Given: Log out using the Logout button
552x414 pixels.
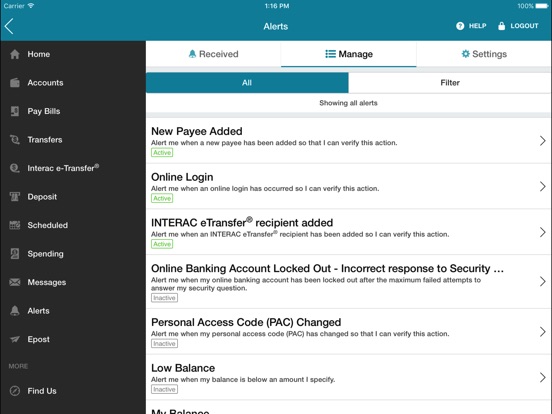Looking at the screenshot, I should (x=518, y=26).
